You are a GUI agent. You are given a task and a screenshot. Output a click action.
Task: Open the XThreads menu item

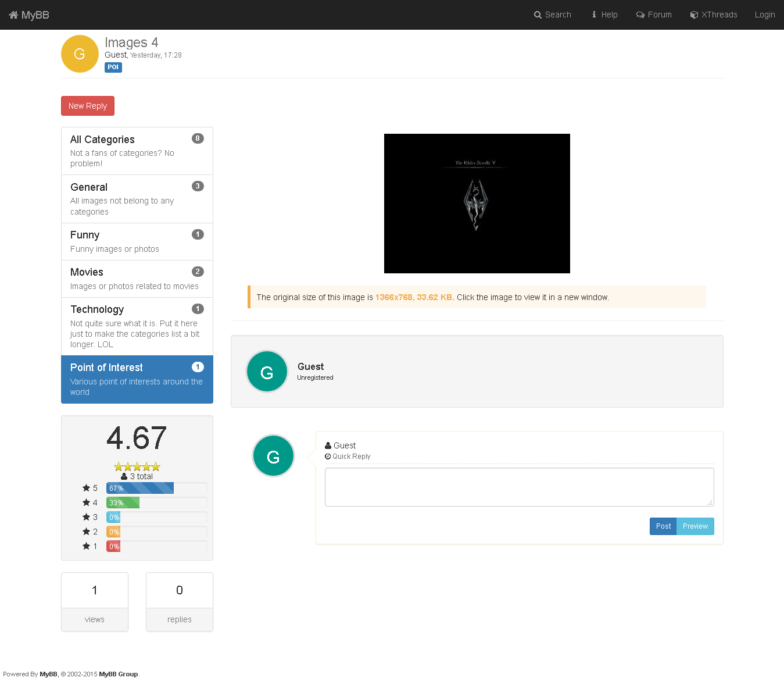point(714,15)
